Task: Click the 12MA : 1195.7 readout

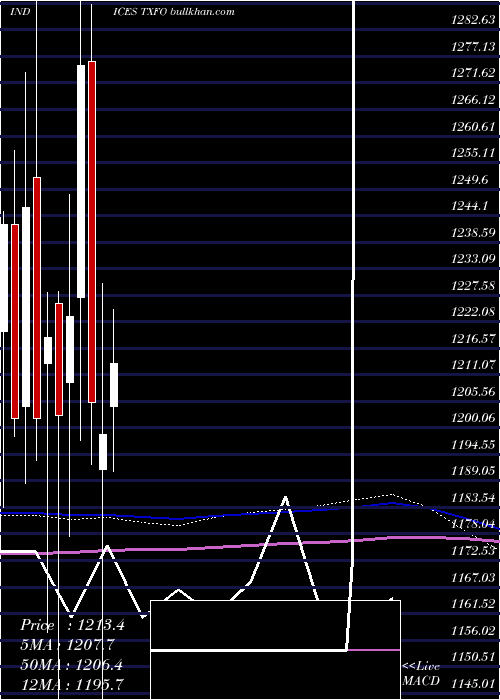Action: click(x=72, y=684)
